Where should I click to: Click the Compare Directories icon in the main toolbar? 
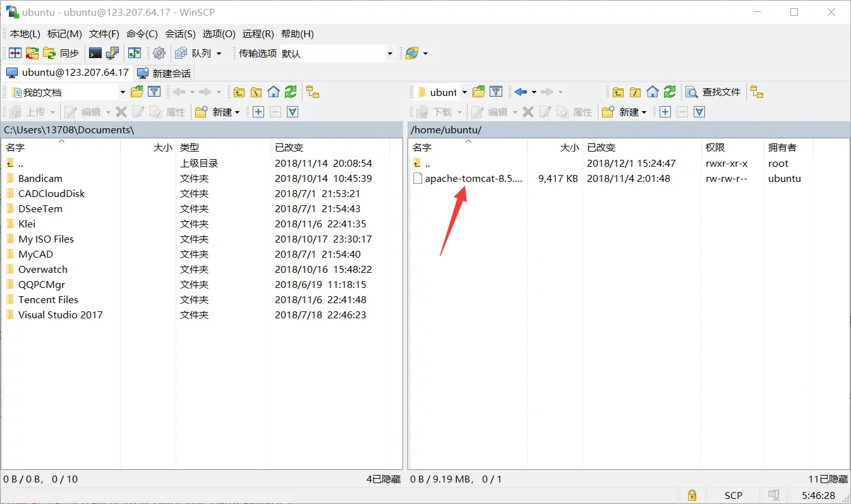(15, 54)
